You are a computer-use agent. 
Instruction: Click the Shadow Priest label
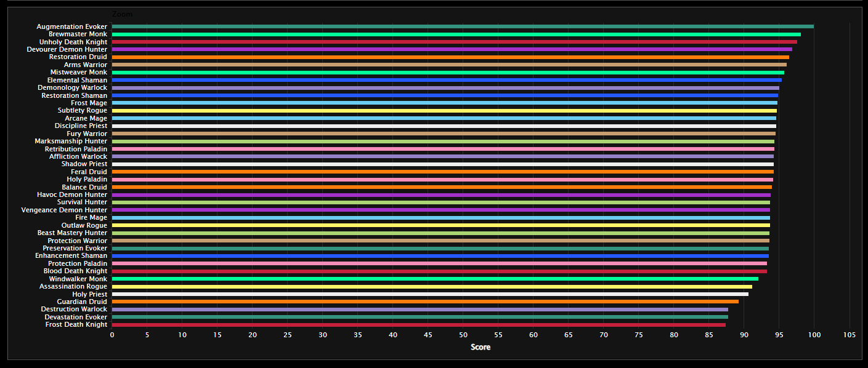[x=84, y=164]
